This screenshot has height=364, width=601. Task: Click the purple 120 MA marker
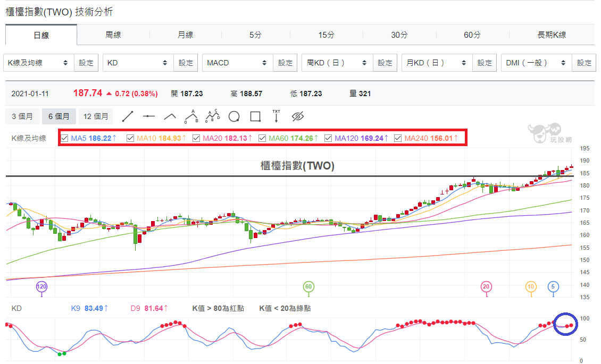point(41,287)
